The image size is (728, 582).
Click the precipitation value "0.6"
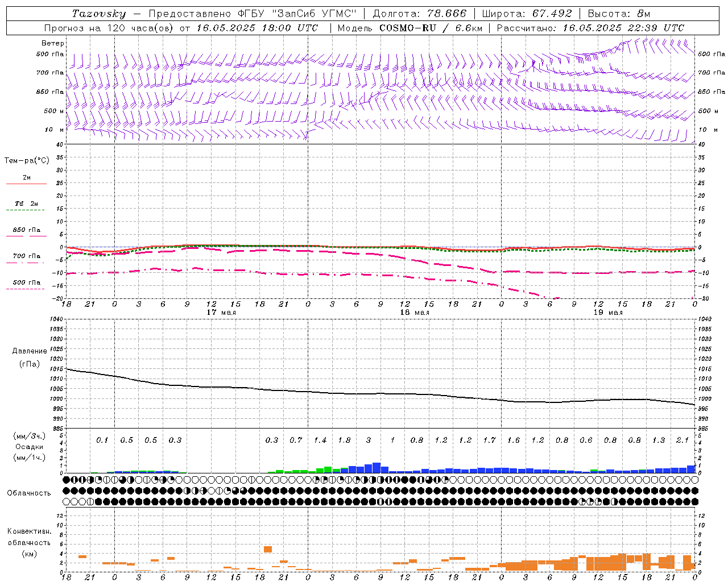click(x=586, y=440)
